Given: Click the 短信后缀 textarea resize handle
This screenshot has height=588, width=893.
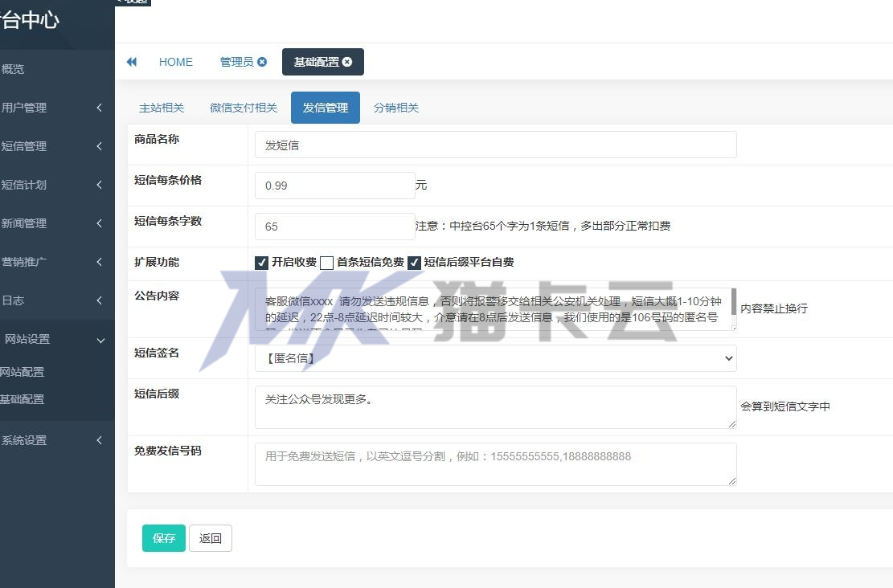Looking at the screenshot, I should tap(731, 424).
